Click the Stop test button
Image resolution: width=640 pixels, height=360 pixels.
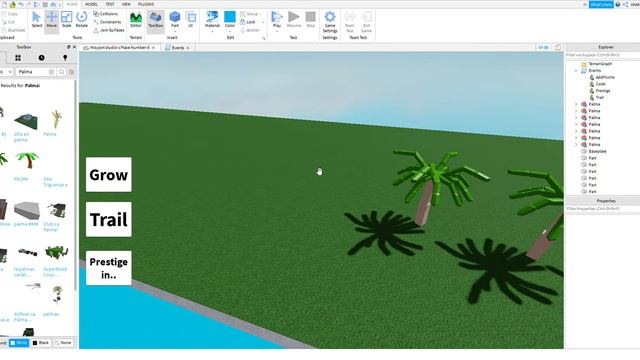click(311, 20)
